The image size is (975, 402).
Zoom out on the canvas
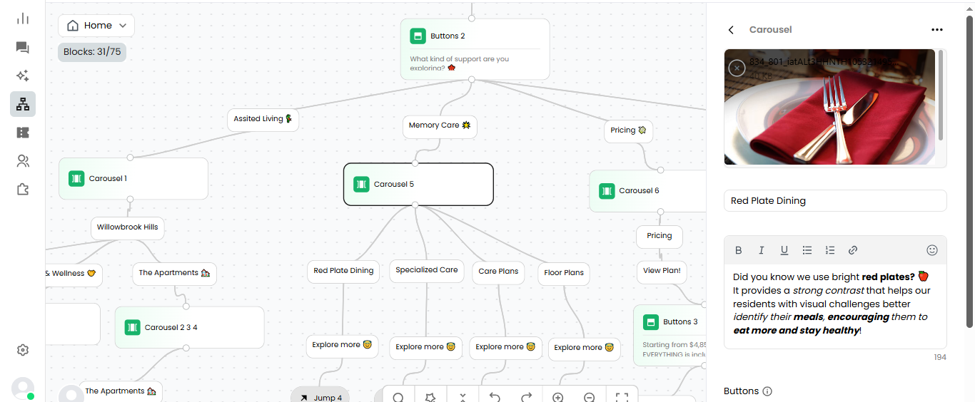click(x=589, y=397)
